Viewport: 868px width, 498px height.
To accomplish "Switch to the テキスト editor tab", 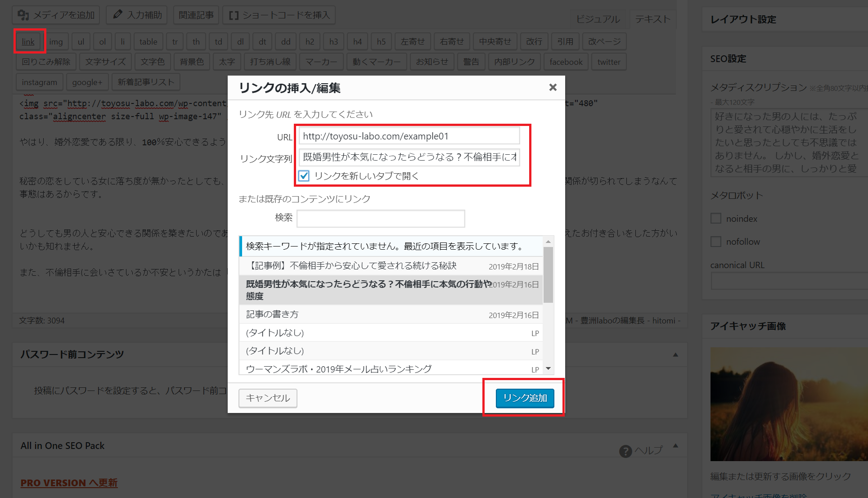I will tap(652, 19).
